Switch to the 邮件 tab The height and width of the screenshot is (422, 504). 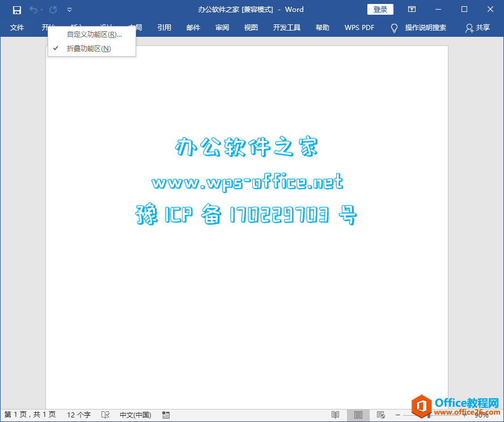click(x=193, y=28)
